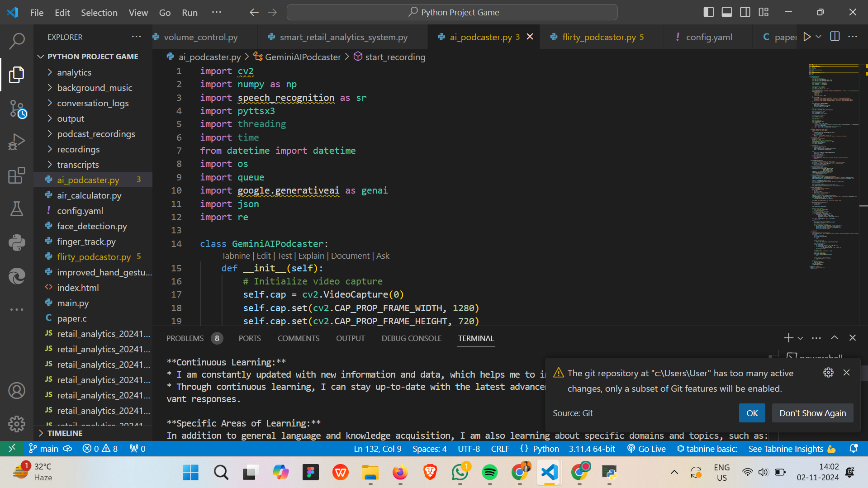
Task: Click Don't Show Again button
Action: 812,413
